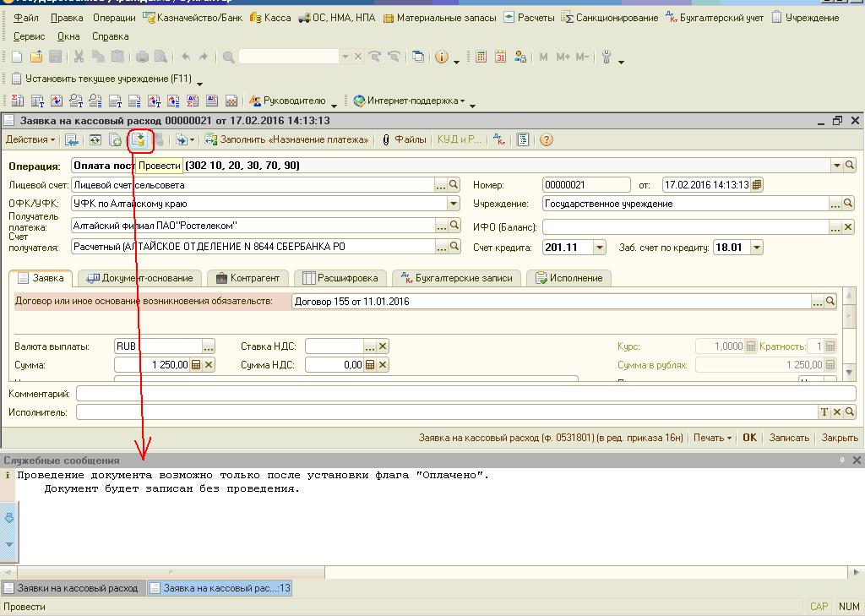
Task: Switch to Исполнение tab
Action: pyautogui.click(x=569, y=278)
